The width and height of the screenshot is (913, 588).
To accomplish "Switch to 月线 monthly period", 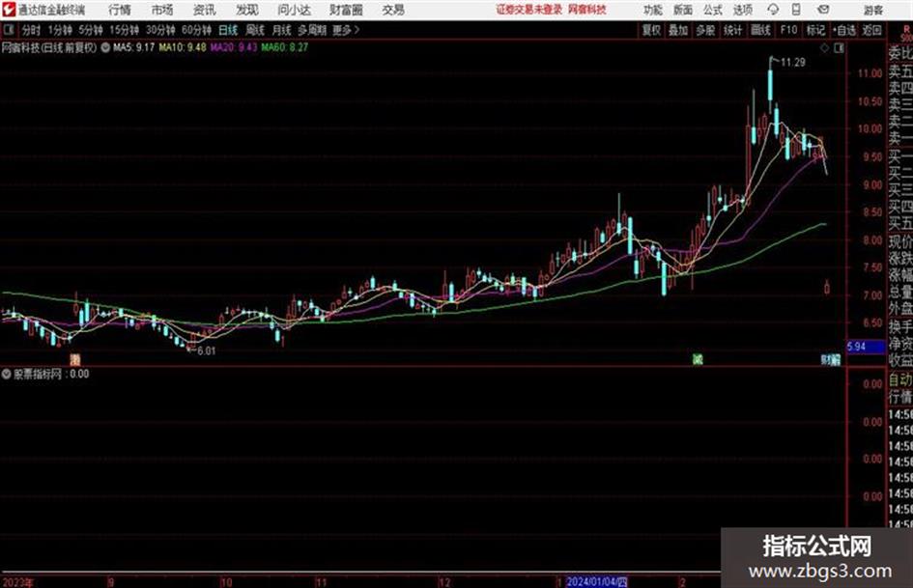I will click(282, 30).
